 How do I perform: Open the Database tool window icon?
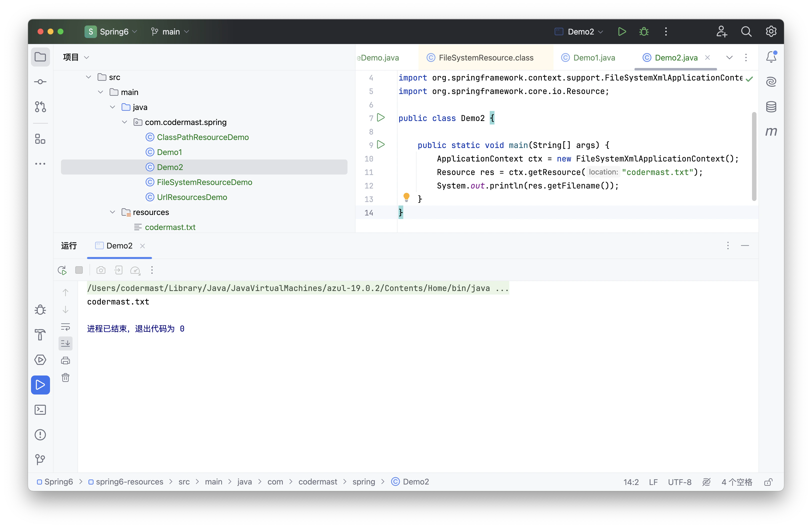[x=771, y=107]
